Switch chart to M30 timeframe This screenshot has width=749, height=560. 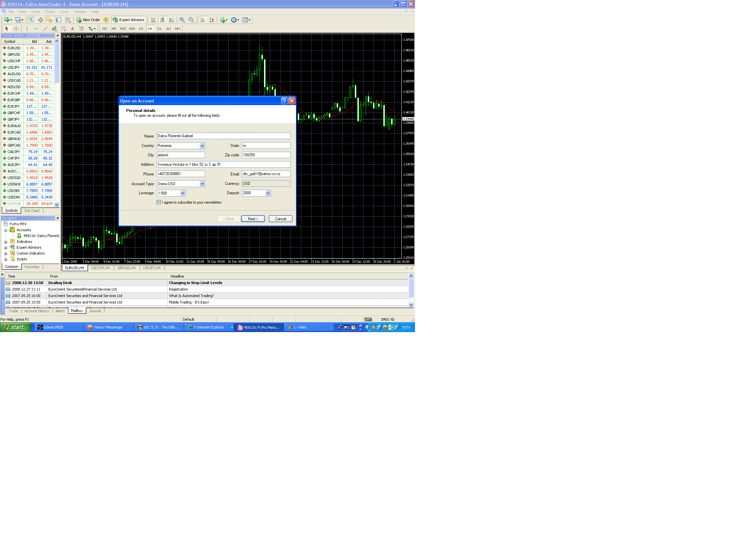point(132,29)
